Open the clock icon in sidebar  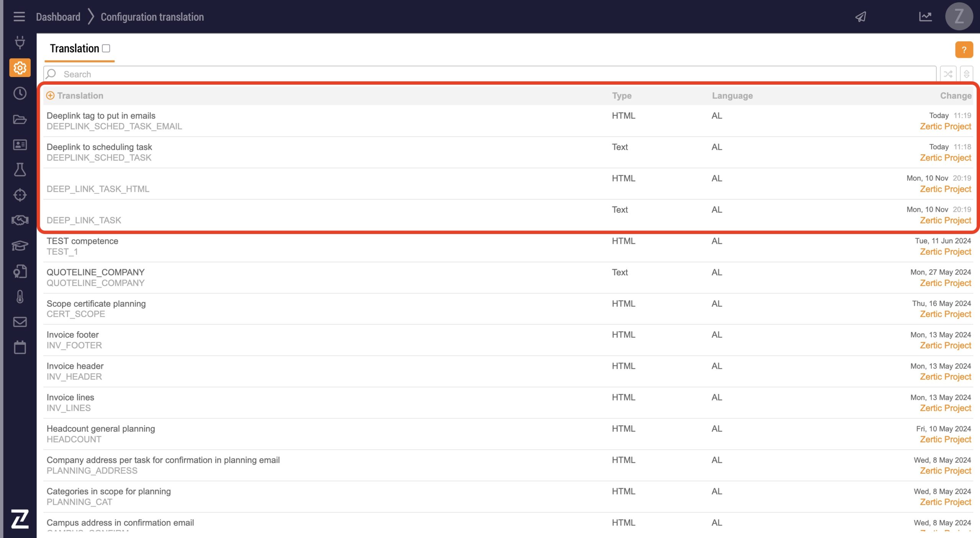[20, 93]
